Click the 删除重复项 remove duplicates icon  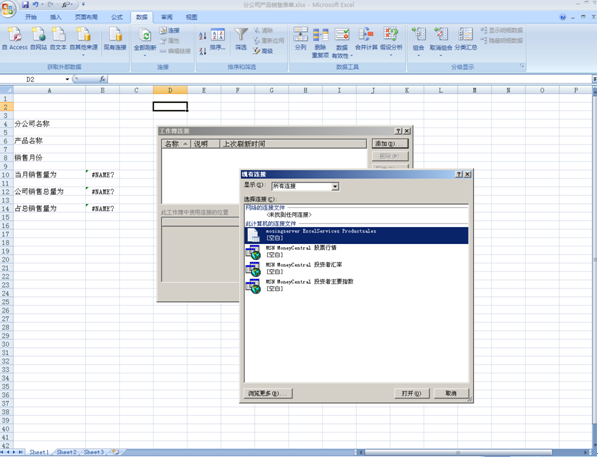(x=320, y=34)
